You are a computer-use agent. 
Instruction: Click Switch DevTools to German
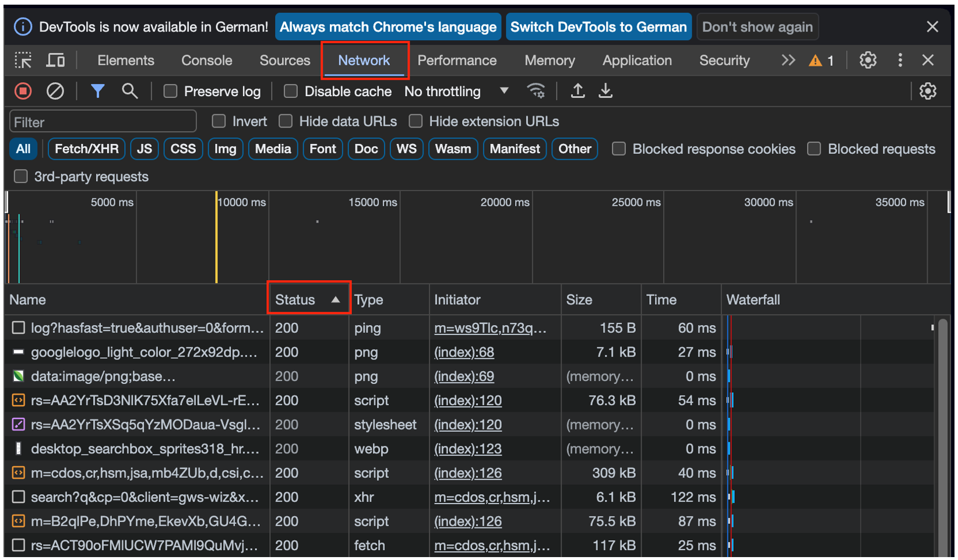[598, 27]
